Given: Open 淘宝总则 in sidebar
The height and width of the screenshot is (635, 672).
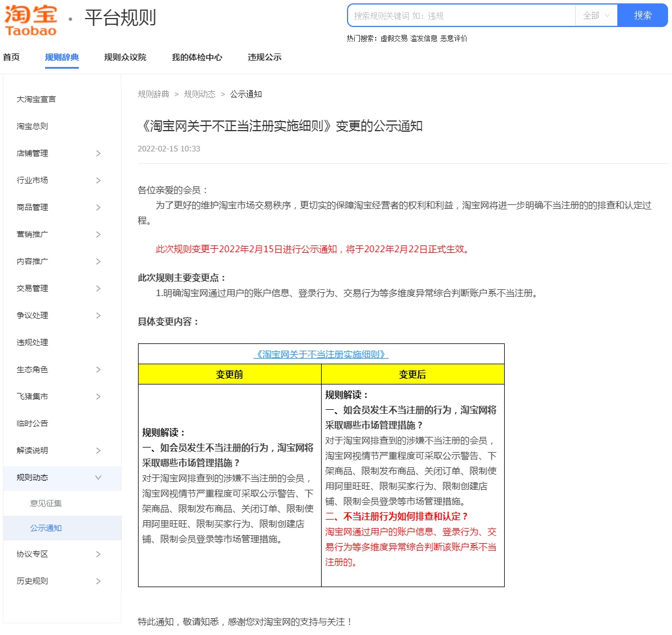Looking at the screenshot, I should tap(32, 126).
